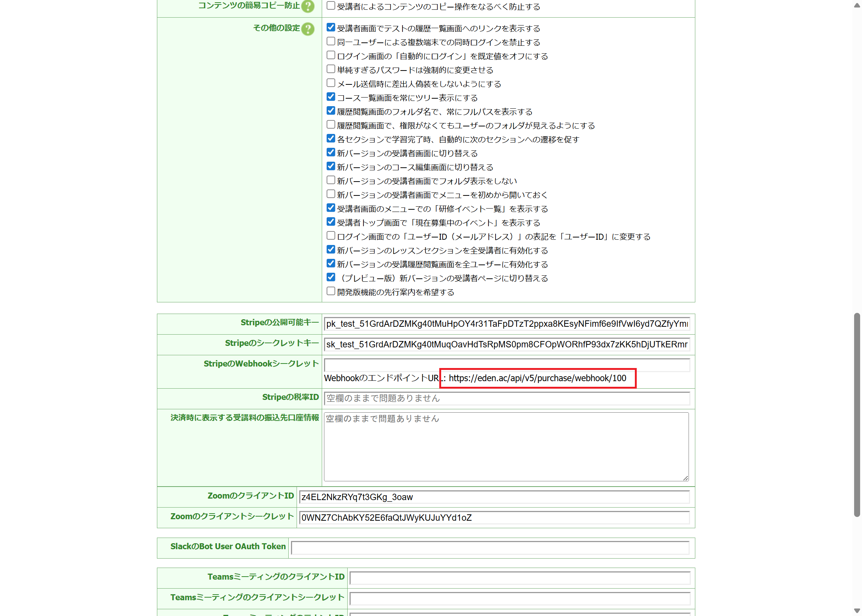This screenshot has width=862, height=616.
Task: Toggle 新バージョンの受講者画面に切り替える checkbox
Action: [331, 152]
